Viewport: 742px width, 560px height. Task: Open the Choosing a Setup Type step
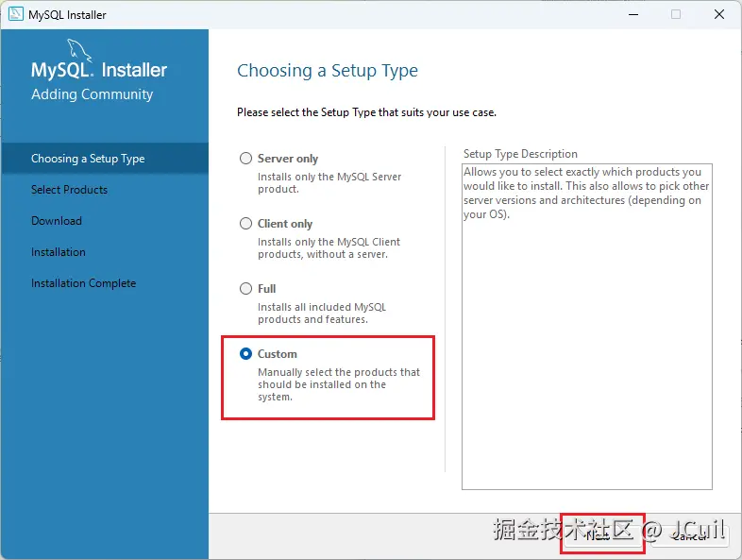105,159
